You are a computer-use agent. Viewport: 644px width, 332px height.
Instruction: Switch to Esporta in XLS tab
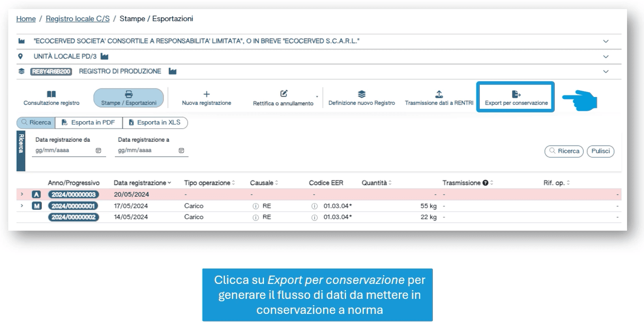coord(155,123)
